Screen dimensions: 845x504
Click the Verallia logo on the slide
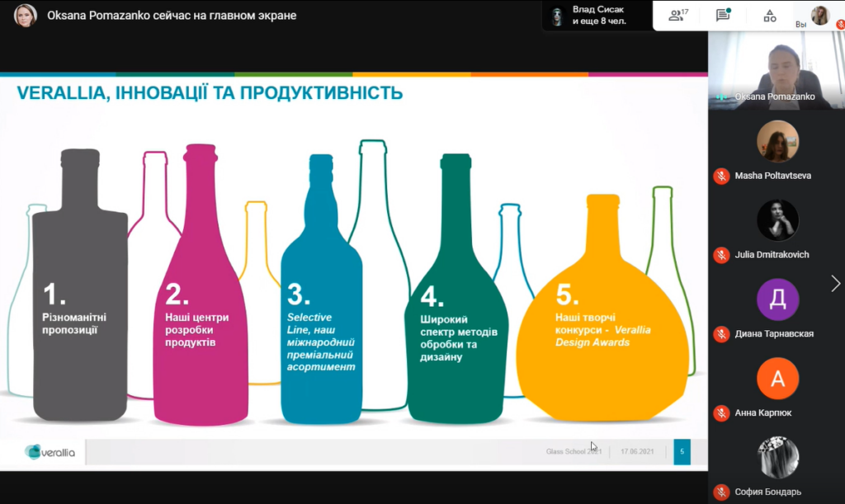click(x=50, y=452)
